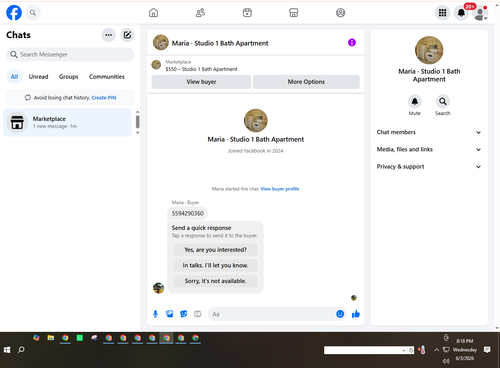
Task: Click the More Options button
Action: click(306, 82)
